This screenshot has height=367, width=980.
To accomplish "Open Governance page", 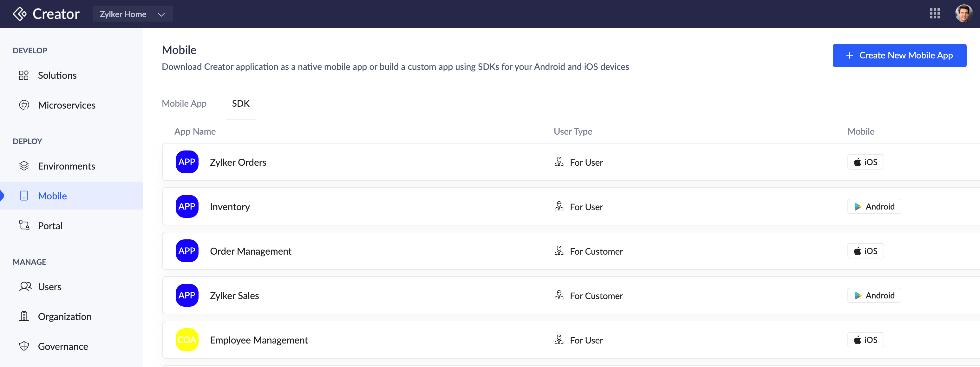I will point(63,346).
